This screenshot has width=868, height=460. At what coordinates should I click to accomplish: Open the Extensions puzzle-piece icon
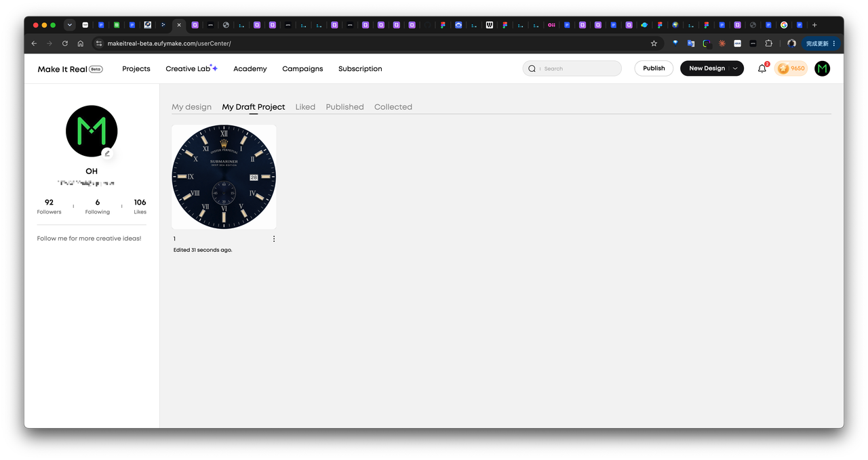point(768,43)
